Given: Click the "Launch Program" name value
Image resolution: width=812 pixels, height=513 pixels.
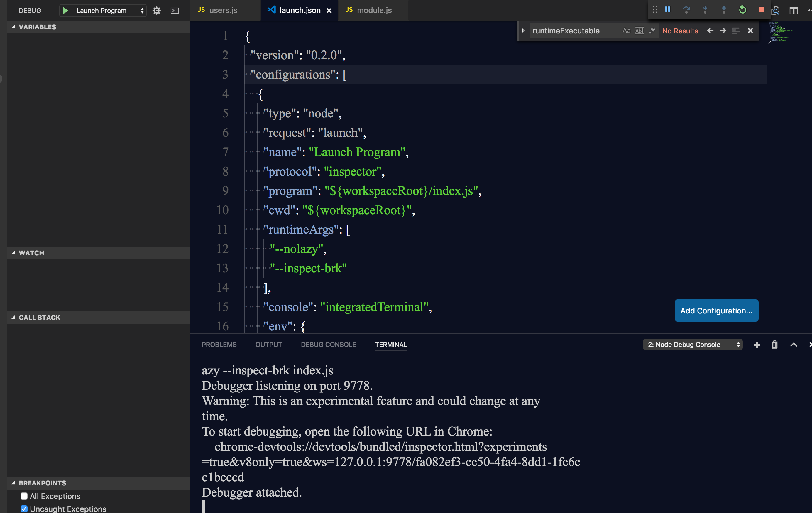Looking at the screenshot, I should (x=357, y=152).
